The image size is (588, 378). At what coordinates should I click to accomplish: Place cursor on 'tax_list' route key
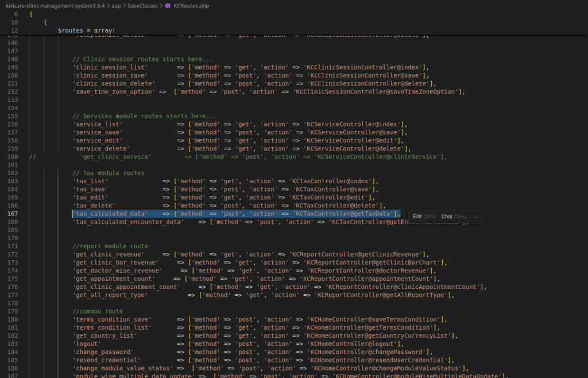click(90, 181)
